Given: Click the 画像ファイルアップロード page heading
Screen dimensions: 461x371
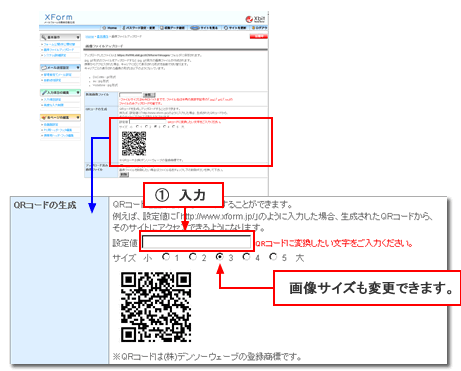Looking at the screenshot, I should pyautogui.click(x=104, y=46).
